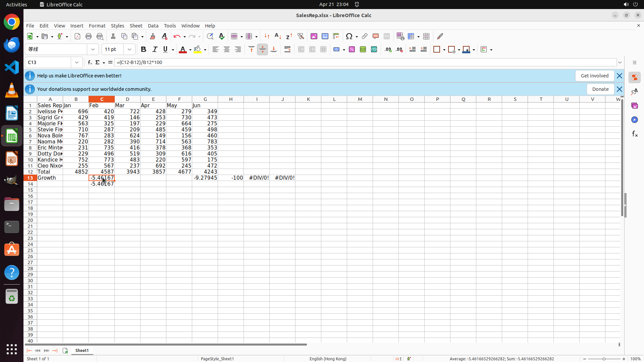
Task: Click the Sort Ascending icon
Action: pyautogui.click(x=278, y=36)
